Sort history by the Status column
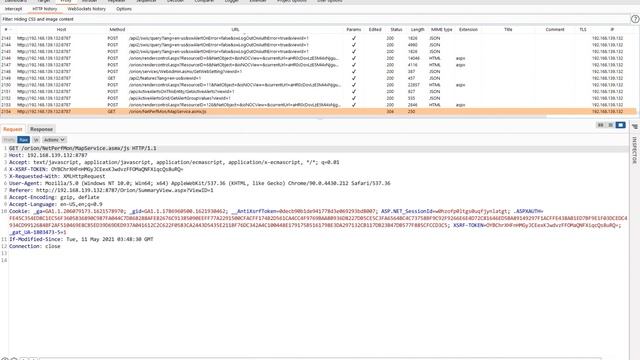640x360 pixels. [396, 29]
